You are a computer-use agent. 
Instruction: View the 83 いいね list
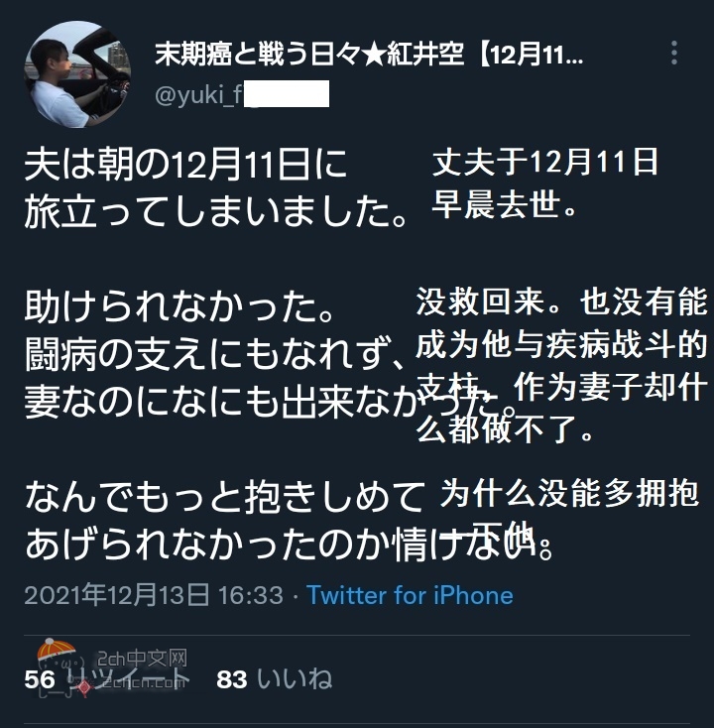[x=274, y=678]
